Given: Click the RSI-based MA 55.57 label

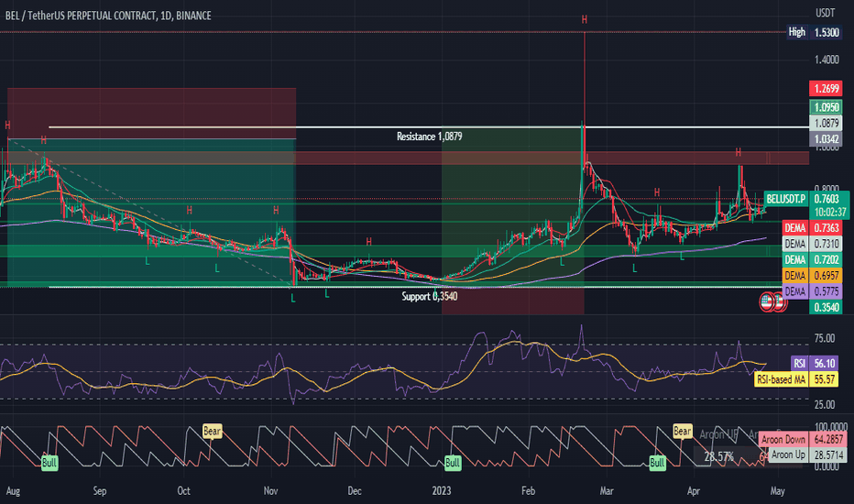Looking at the screenshot, I should (x=796, y=379).
